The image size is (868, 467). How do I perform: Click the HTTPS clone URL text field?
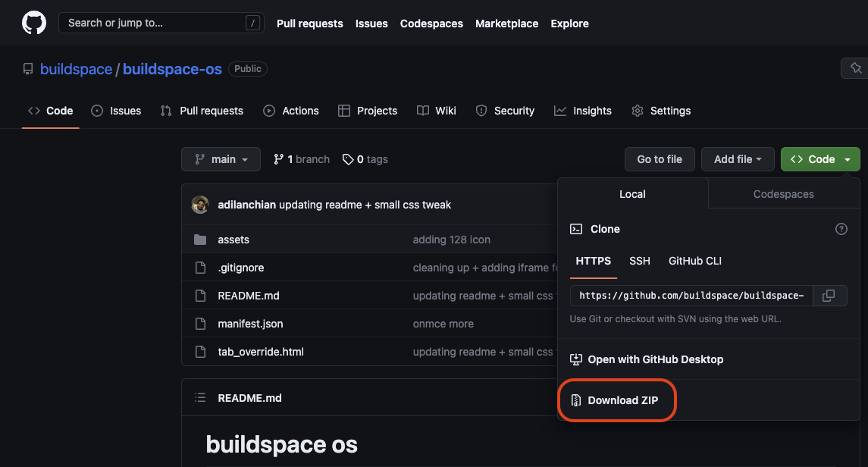tap(691, 296)
